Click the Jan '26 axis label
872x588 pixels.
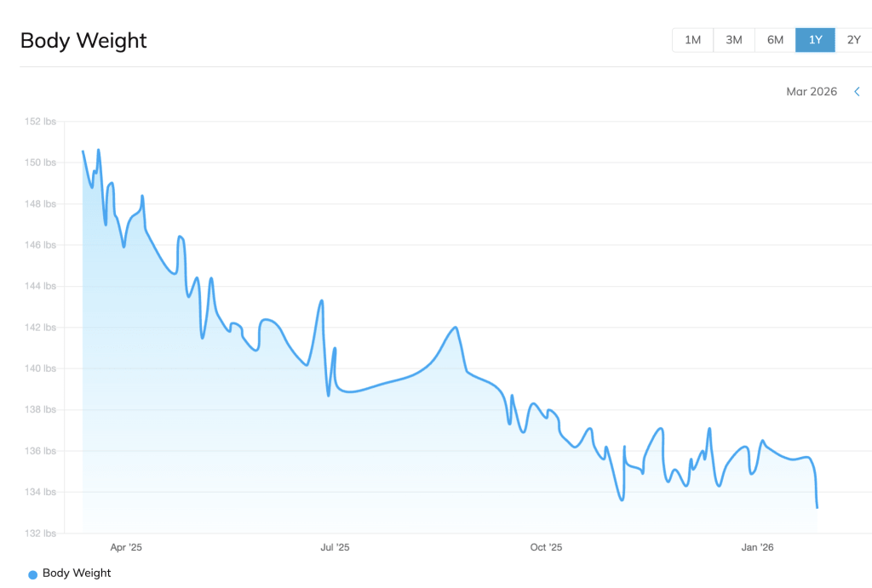coord(757,548)
